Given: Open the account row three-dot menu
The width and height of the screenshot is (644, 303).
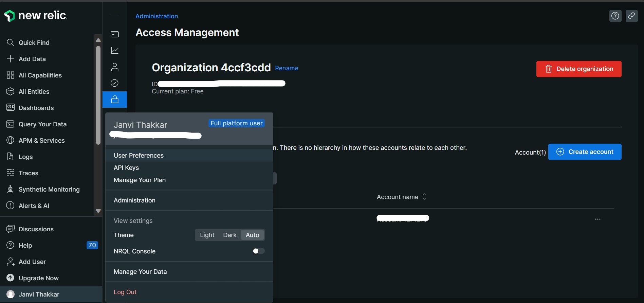Looking at the screenshot, I should pos(598,219).
